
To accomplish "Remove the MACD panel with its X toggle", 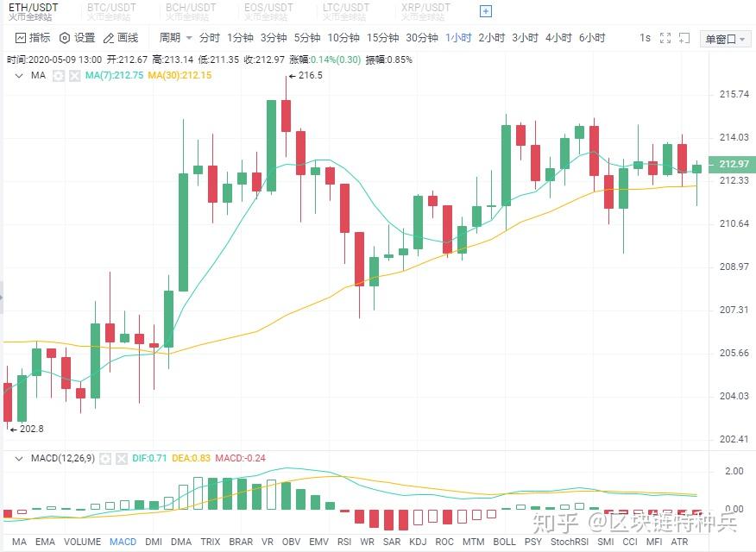I will (x=121, y=458).
